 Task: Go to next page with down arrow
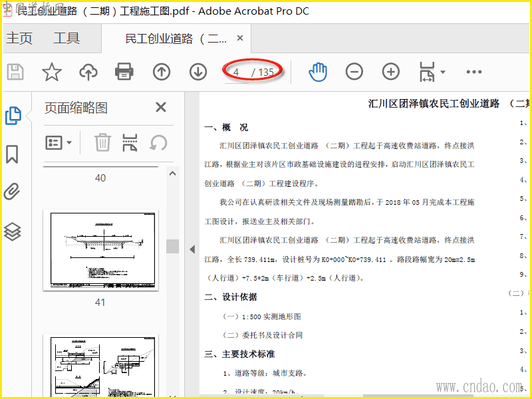(x=198, y=72)
